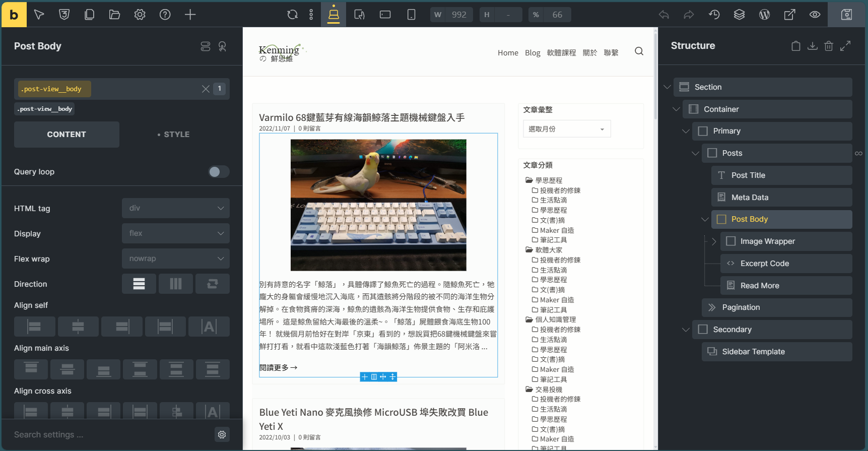The image size is (868, 451).
Task: Click the save icon at top right
Action: (x=846, y=15)
